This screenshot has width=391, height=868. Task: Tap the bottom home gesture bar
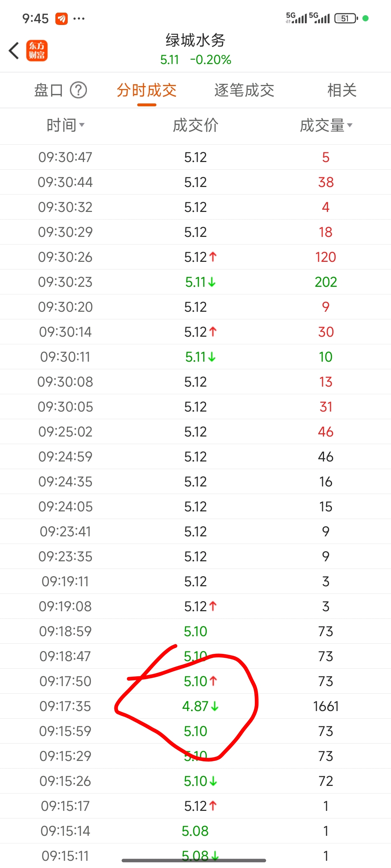coord(194,860)
